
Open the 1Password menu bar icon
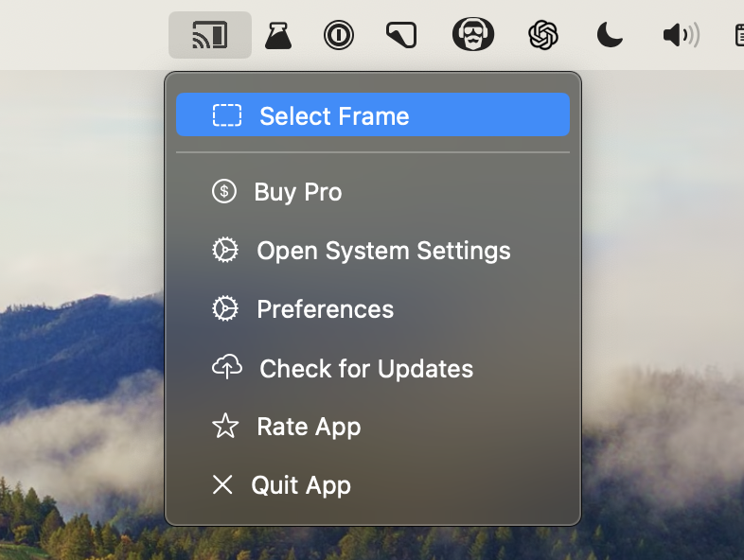[x=338, y=35]
